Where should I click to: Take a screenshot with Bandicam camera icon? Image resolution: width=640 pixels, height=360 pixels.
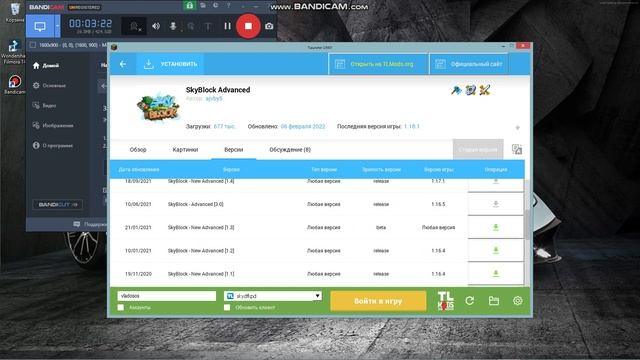tap(269, 26)
